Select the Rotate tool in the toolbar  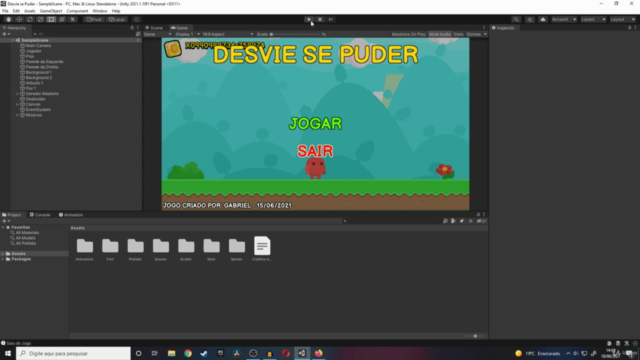tap(29, 20)
